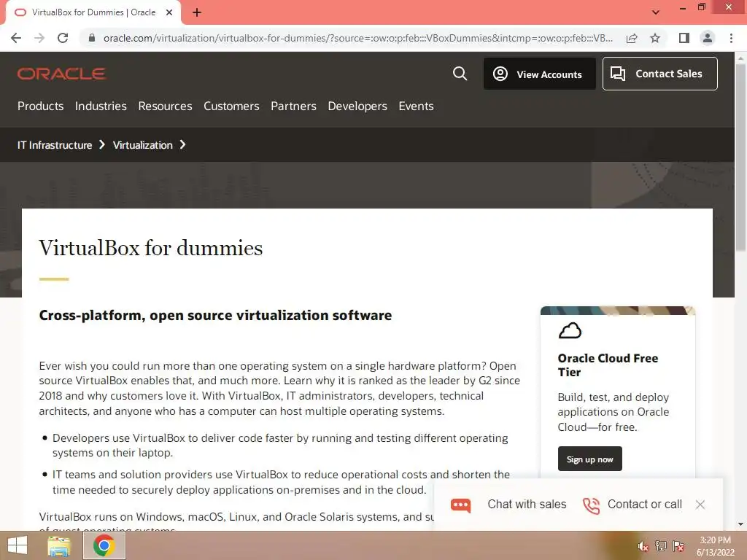Open the Action Center flag icon
Viewport: 747px width, 560px height.
[x=678, y=545]
